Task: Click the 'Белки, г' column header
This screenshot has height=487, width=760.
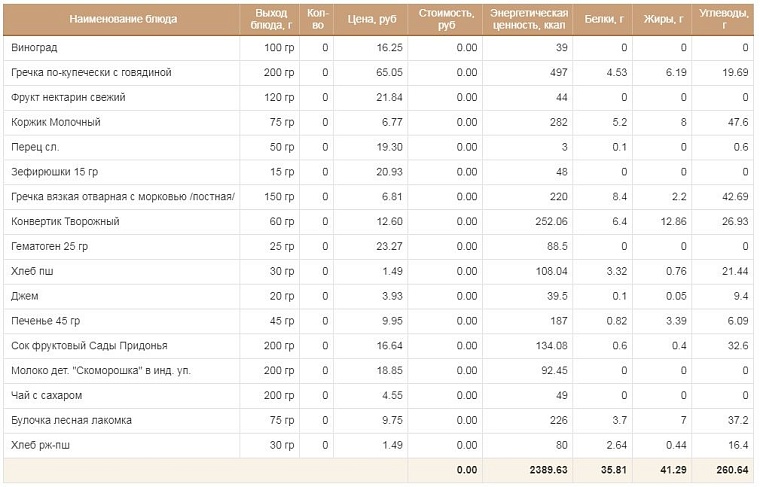Action: point(603,19)
